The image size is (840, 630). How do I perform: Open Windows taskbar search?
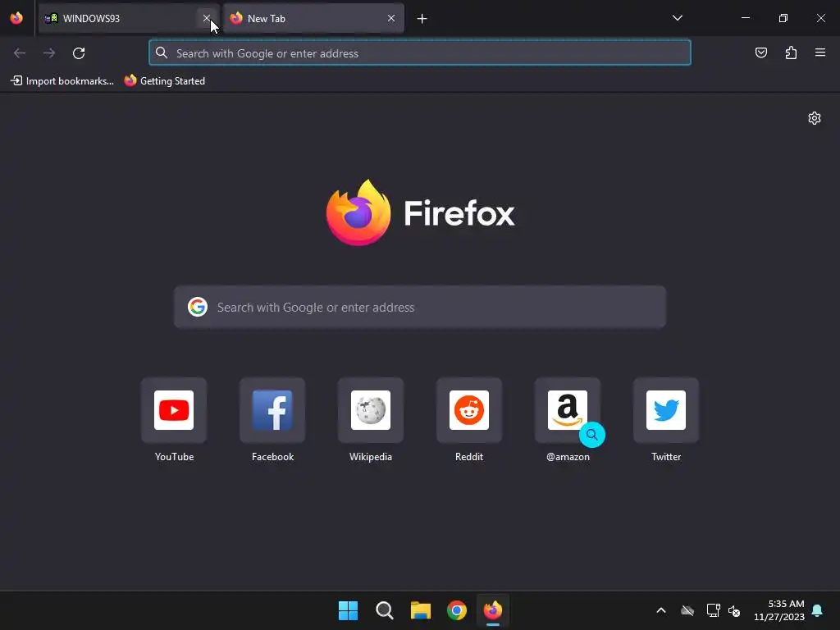point(385,610)
